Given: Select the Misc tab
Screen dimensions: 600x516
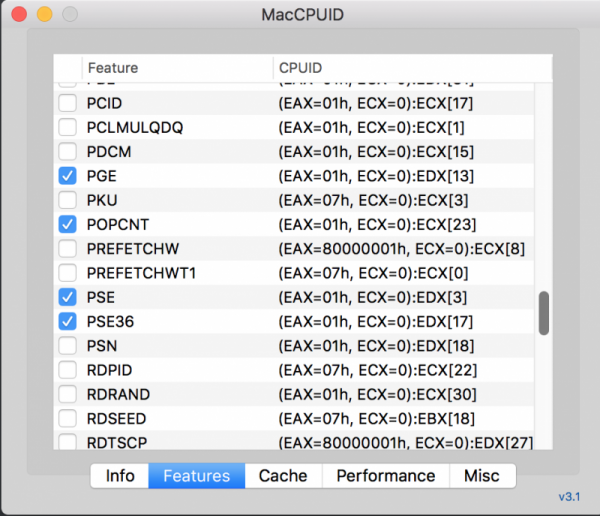Looking at the screenshot, I should [x=483, y=476].
